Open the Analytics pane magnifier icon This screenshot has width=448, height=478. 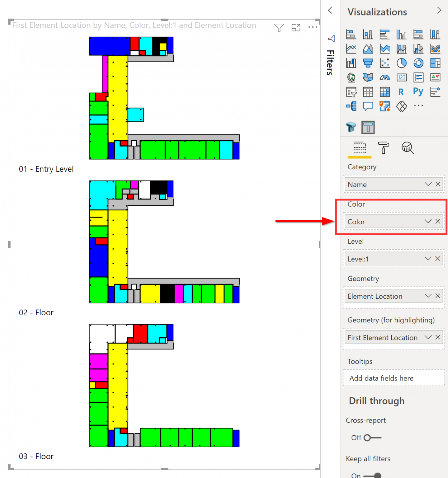[x=407, y=148]
